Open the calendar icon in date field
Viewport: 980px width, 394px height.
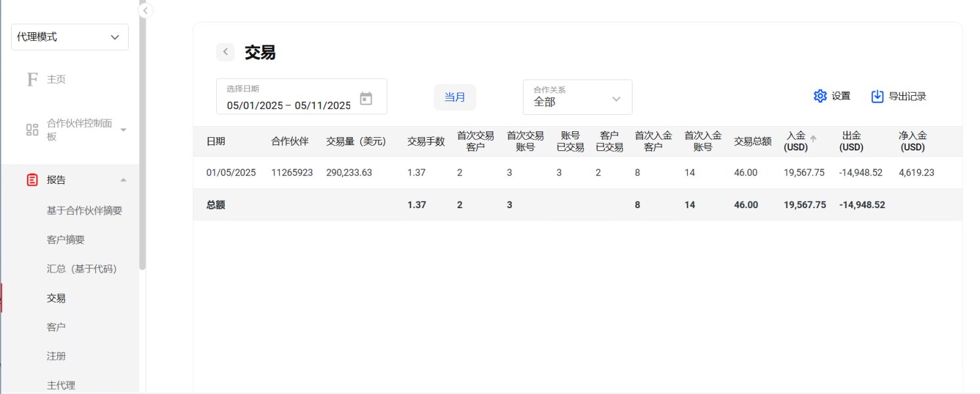pyautogui.click(x=366, y=98)
